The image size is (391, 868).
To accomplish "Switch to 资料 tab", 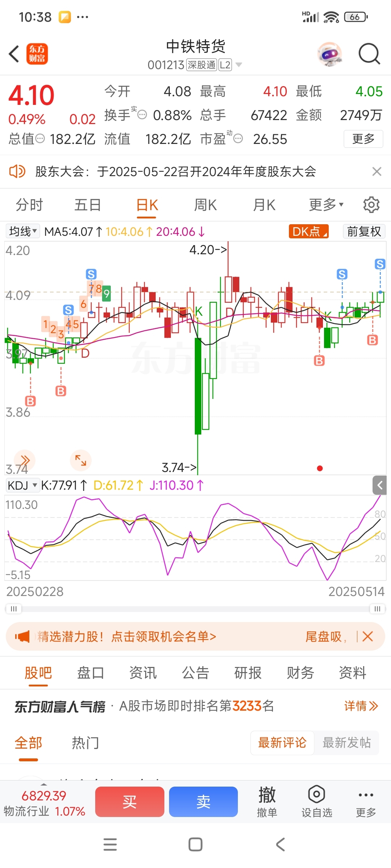I will click(352, 673).
